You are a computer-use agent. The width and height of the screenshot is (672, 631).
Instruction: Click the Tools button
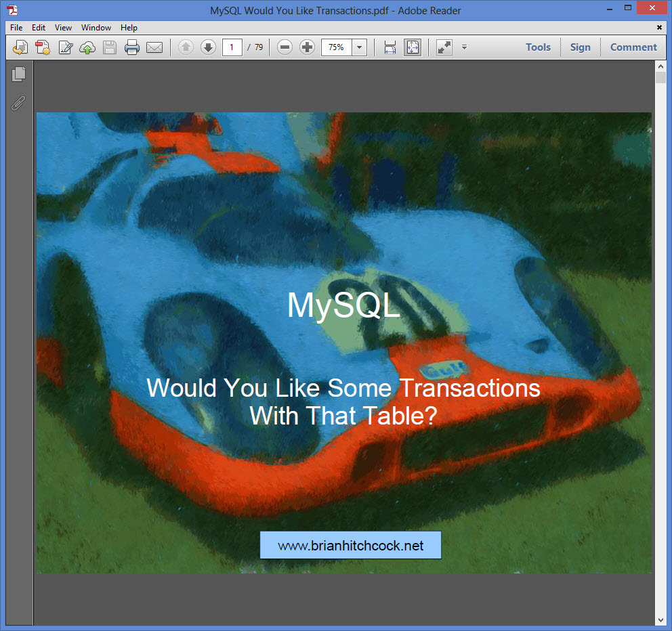tap(538, 47)
